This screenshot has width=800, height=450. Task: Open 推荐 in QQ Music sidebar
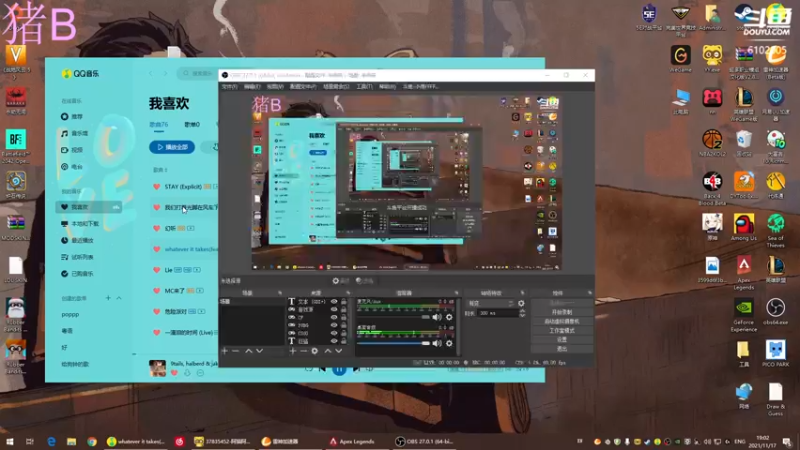point(72,117)
